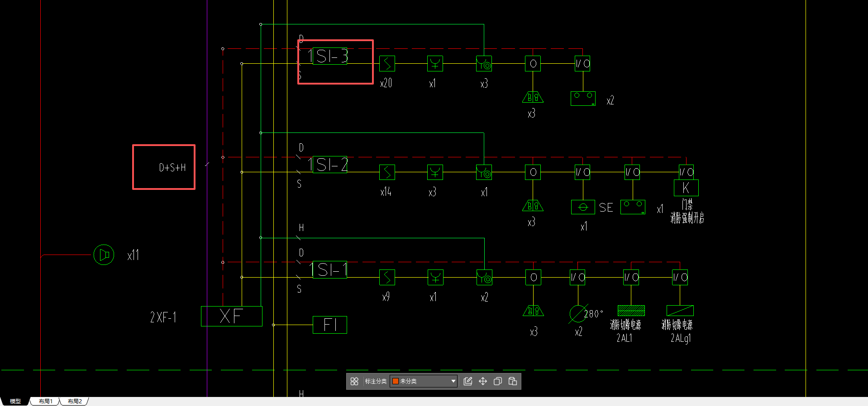Screen dimensions: 868x406
Task: Open the annotation category grid icon
Action: click(354, 382)
